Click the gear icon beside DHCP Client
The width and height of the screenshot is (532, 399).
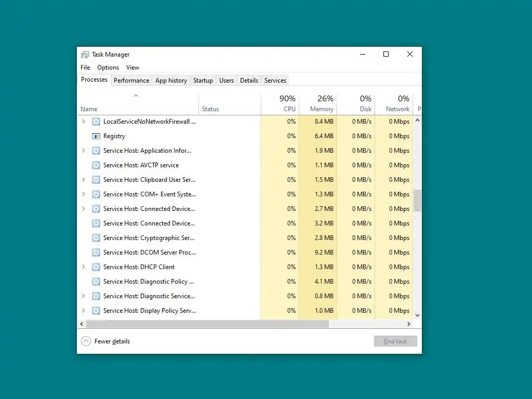(96, 267)
